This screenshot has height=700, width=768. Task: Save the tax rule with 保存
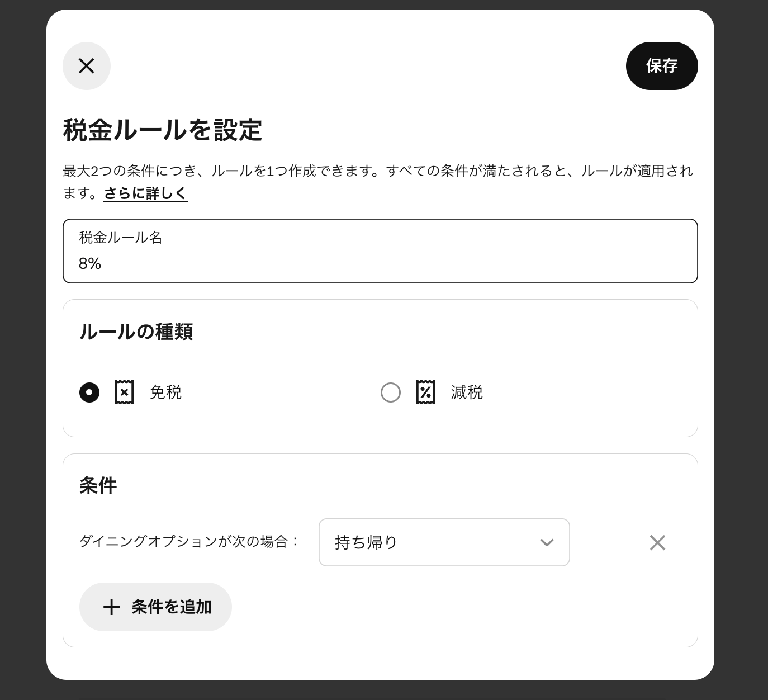pyautogui.click(x=662, y=65)
